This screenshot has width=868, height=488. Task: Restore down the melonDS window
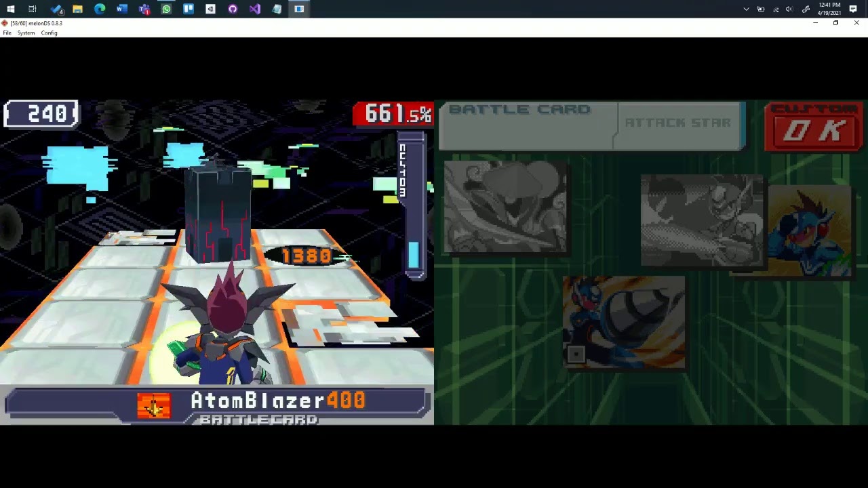(x=835, y=23)
